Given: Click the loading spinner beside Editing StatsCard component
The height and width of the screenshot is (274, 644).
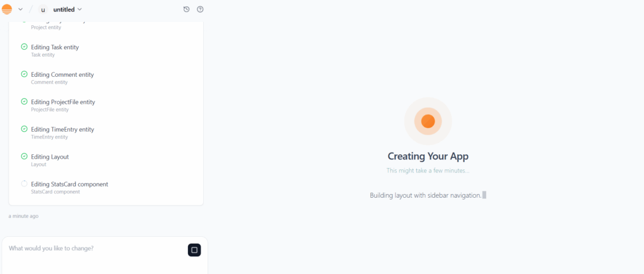Looking at the screenshot, I should 25,184.
